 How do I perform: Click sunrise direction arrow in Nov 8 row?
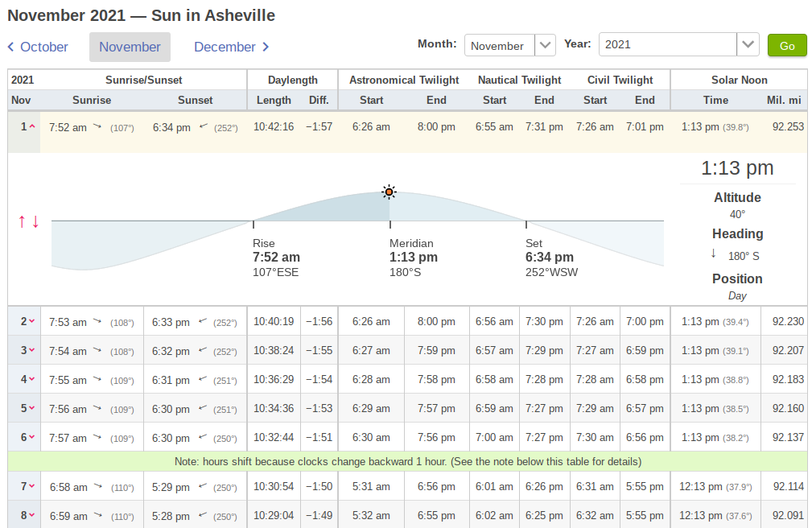[98, 515]
